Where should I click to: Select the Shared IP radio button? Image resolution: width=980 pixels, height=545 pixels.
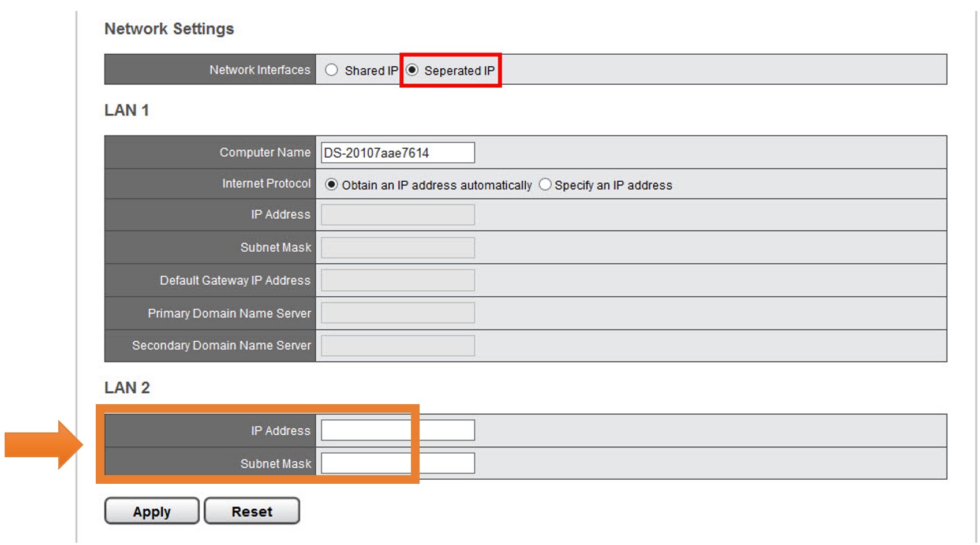click(x=331, y=70)
